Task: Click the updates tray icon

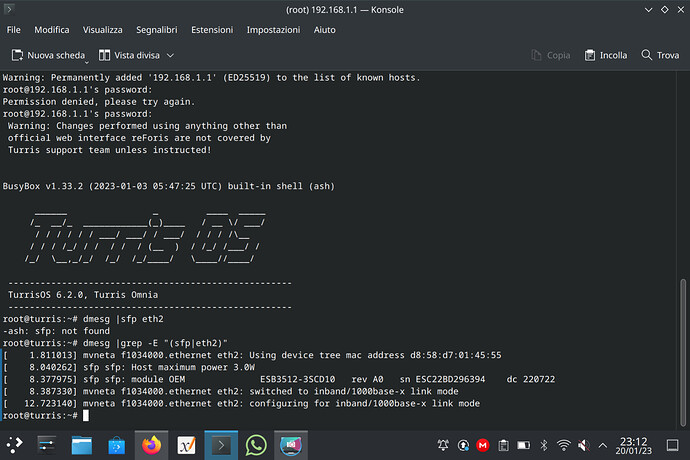Action: coord(463,445)
